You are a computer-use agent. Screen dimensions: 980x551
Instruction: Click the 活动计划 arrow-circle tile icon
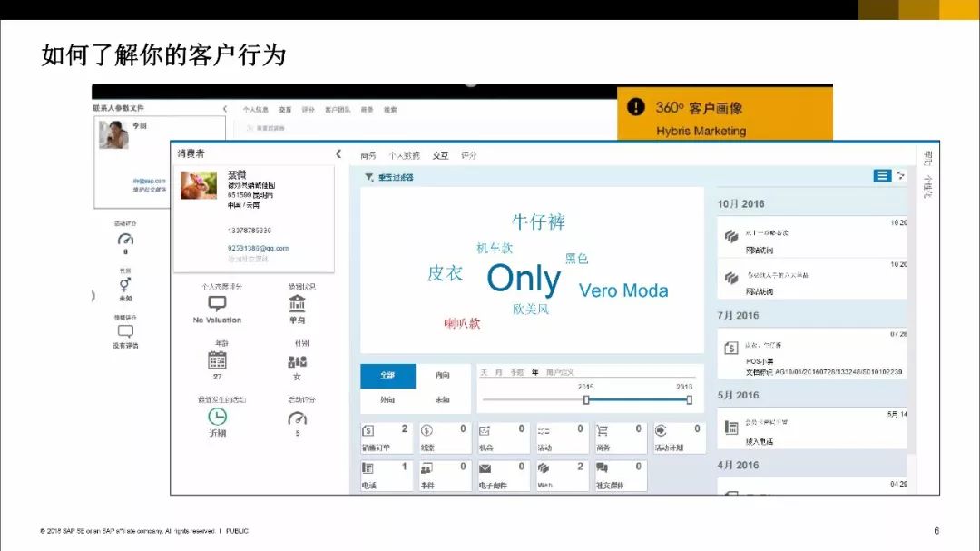(661, 430)
